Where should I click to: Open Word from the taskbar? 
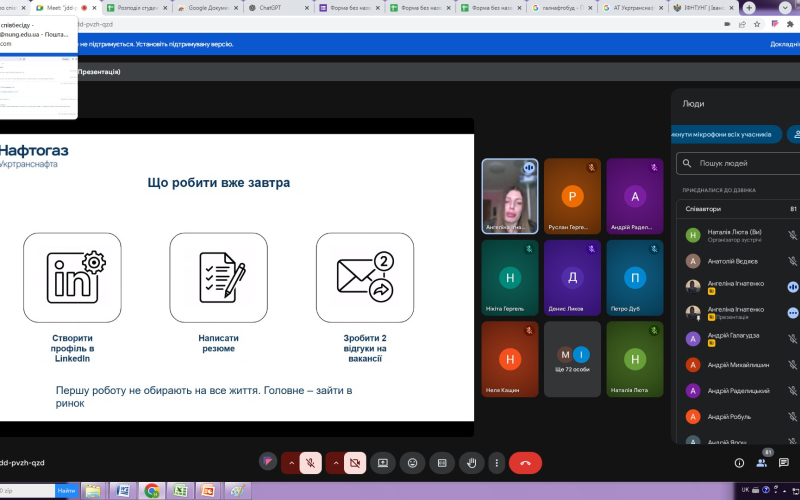(122, 491)
